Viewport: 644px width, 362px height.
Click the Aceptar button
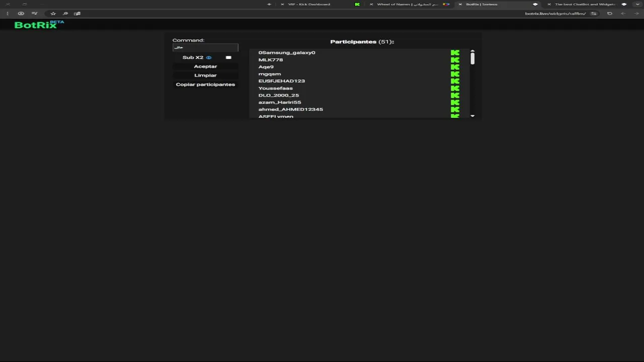tap(205, 66)
